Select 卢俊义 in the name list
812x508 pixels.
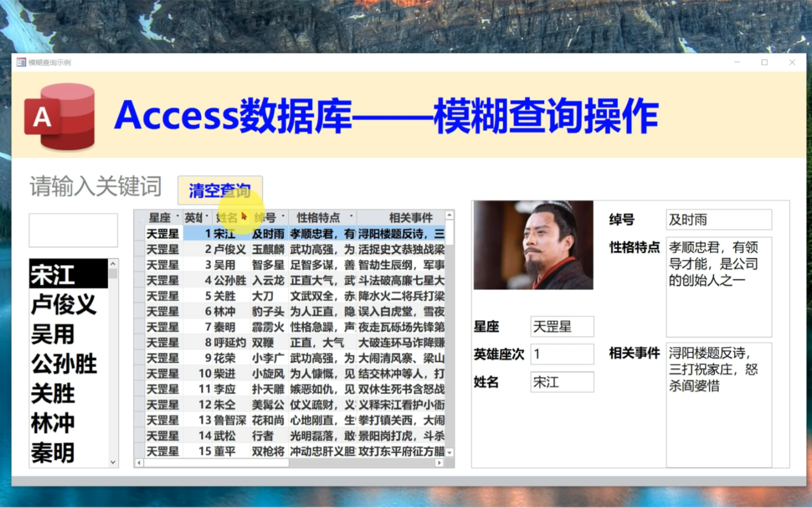point(69,304)
